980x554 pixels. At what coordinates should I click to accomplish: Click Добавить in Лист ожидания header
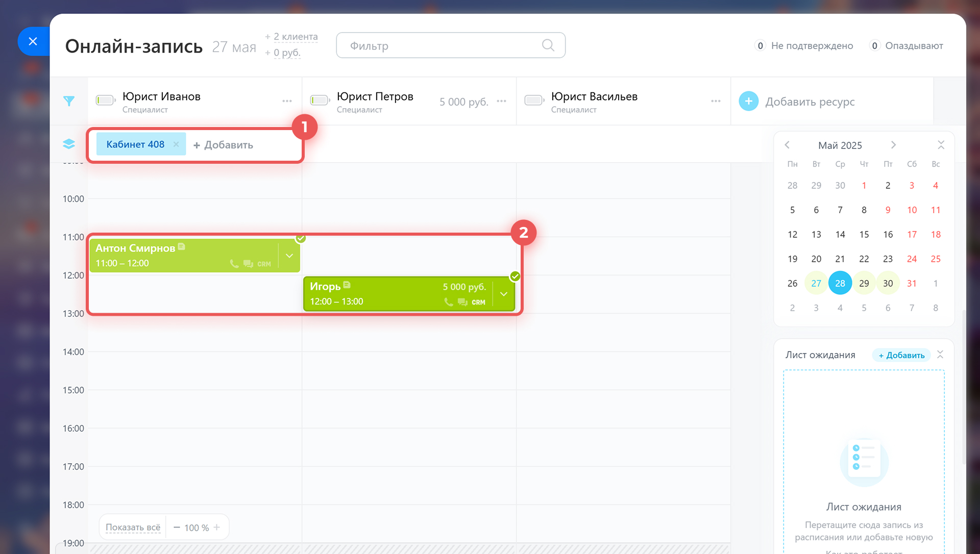901,355
